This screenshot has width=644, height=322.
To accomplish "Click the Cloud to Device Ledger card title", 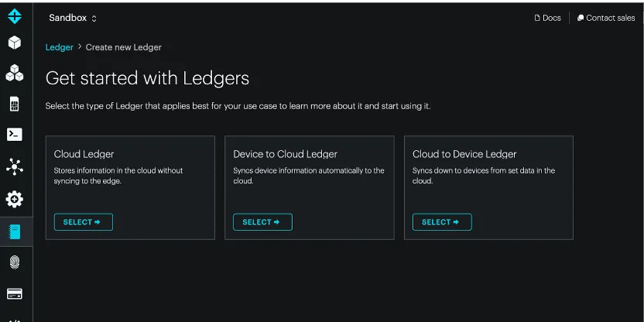I will (x=464, y=155).
